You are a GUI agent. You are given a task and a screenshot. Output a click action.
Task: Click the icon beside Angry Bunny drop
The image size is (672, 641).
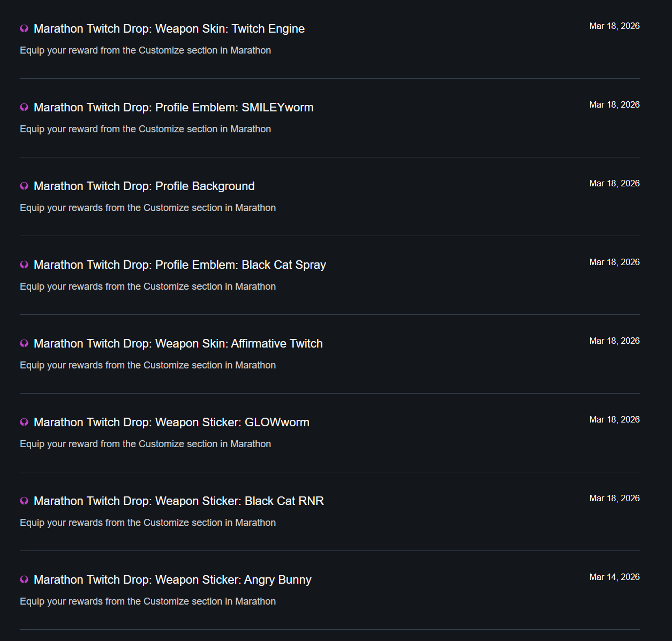[x=24, y=579]
